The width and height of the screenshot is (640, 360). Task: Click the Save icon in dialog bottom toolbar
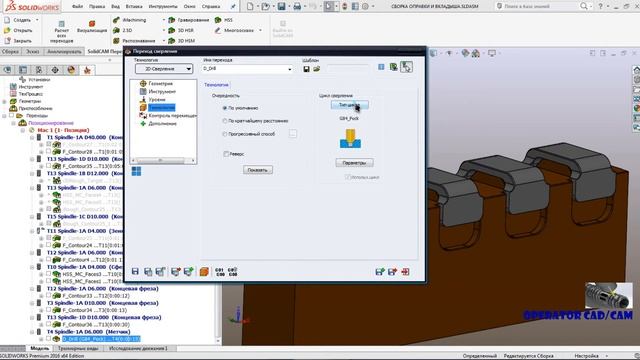pos(135,271)
